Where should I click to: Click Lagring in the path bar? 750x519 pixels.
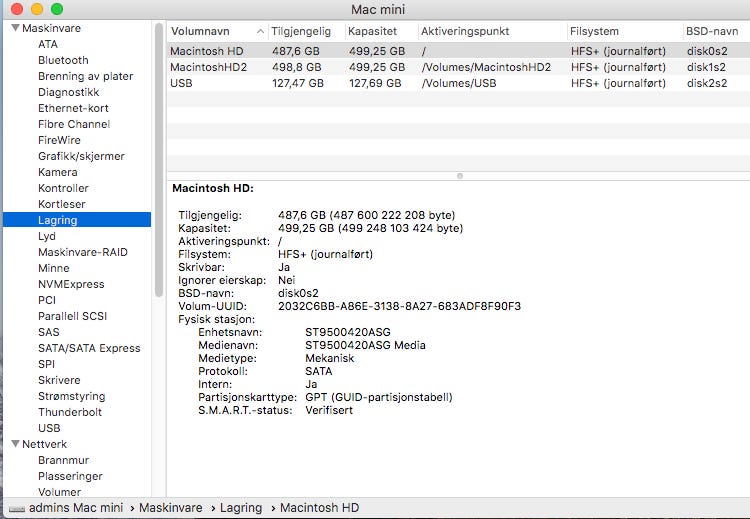241,508
